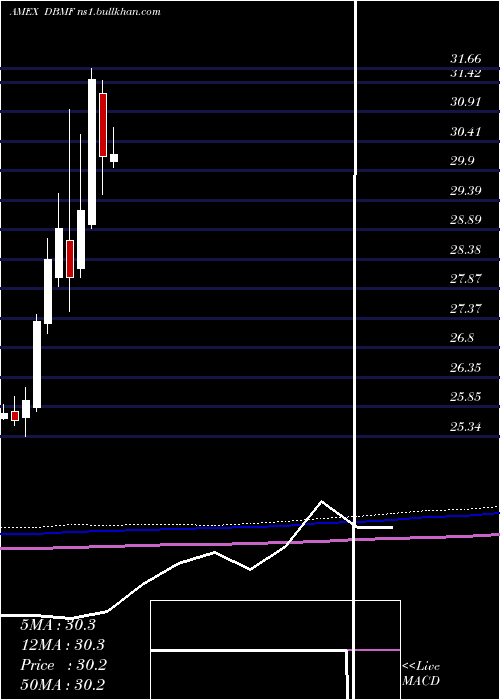Click the 31.42 price label

click(466, 73)
